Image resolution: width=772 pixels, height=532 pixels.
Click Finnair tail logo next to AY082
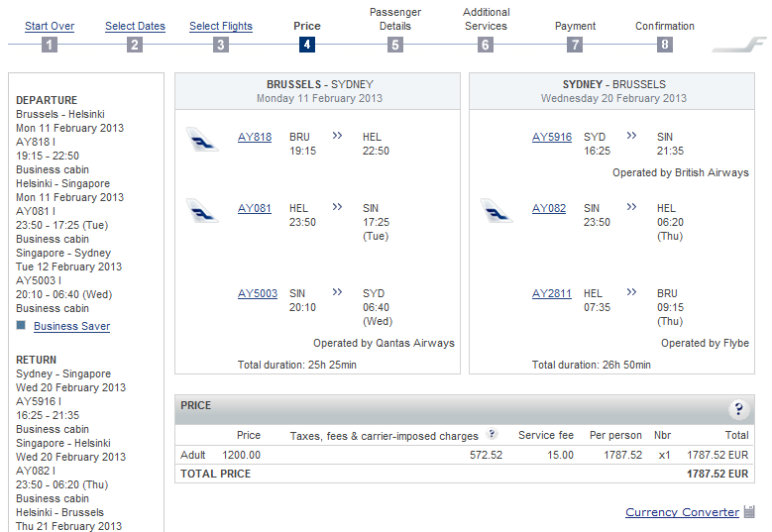click(496, 210)
